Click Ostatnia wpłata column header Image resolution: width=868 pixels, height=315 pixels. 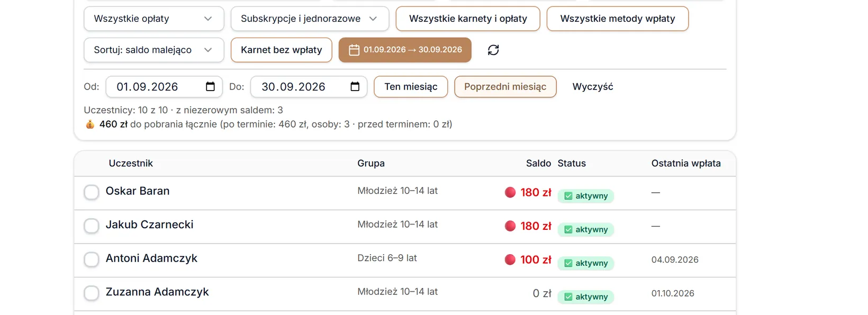pyautogui.click(x=686, y=164)
